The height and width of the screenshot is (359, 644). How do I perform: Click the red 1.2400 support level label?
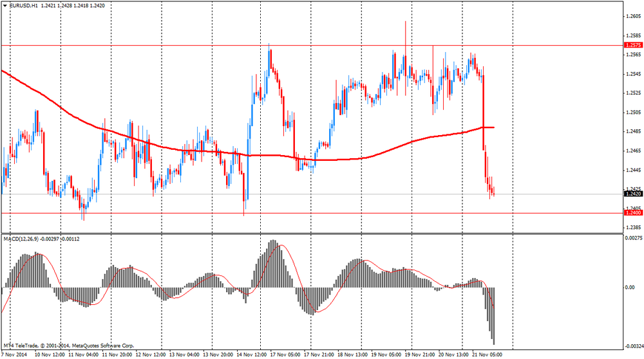633,213
